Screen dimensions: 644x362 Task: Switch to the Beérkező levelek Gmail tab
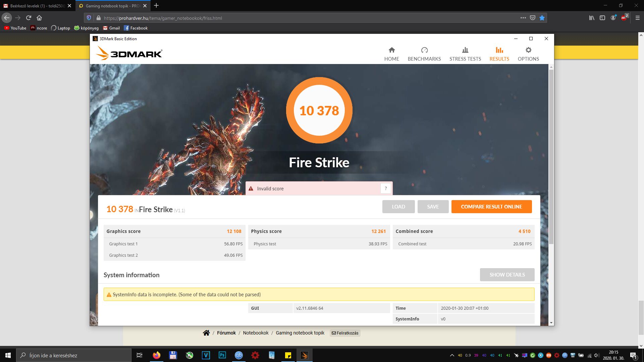coord(37,6)
